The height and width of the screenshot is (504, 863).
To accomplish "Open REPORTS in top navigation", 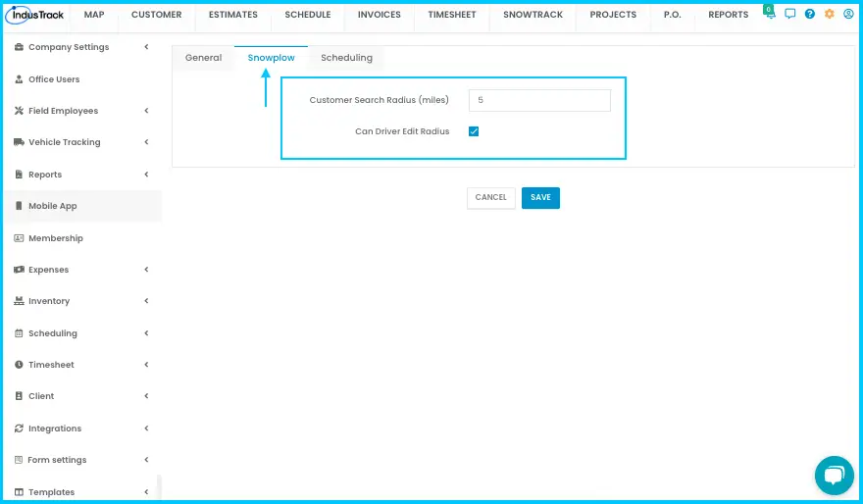I will click(x=728, y=15).
